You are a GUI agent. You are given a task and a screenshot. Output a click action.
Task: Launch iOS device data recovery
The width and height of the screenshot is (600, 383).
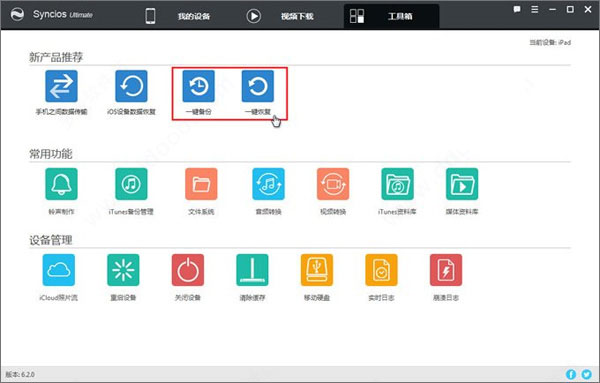[x=131, y=86]
